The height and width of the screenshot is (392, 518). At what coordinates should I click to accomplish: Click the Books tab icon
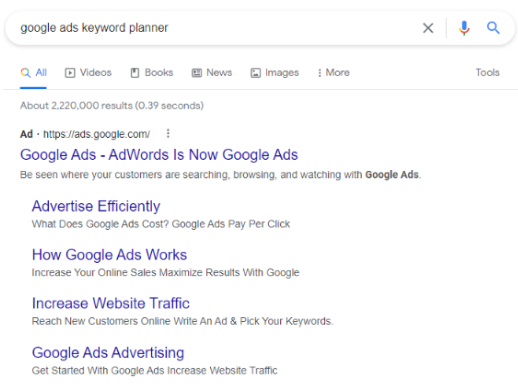click(x=135, y=73)
